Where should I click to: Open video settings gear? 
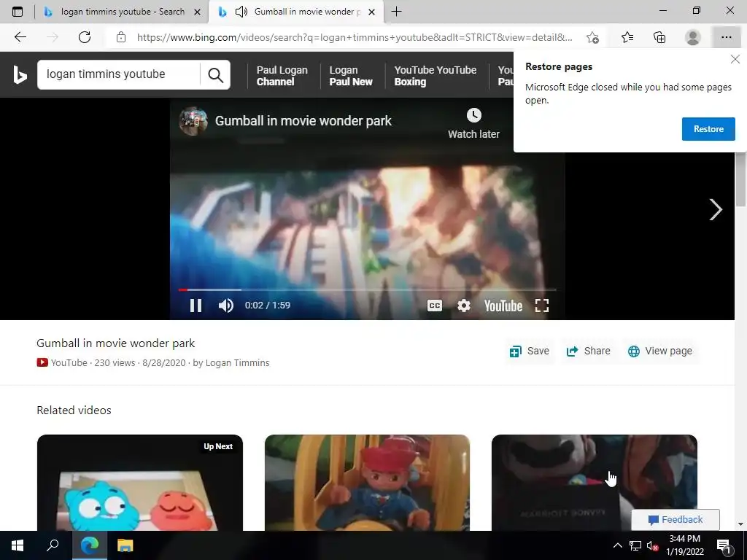463,306
